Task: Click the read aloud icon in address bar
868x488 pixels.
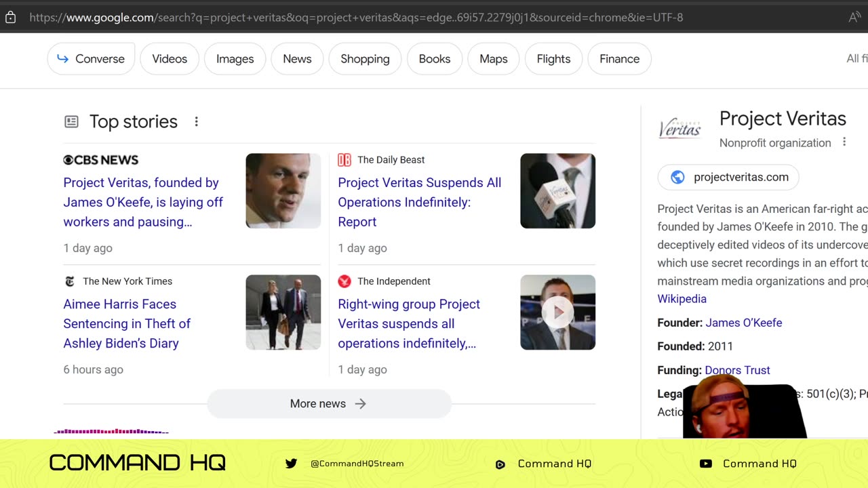Action: (854, 18)
